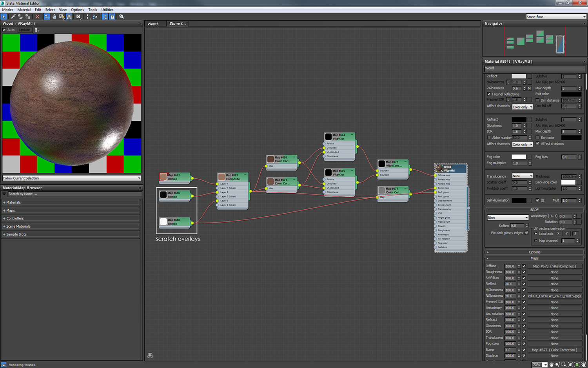Screen dimensions: 588x368
Task: Switch to the Stone f... view tab
Action: click(177, 24)
